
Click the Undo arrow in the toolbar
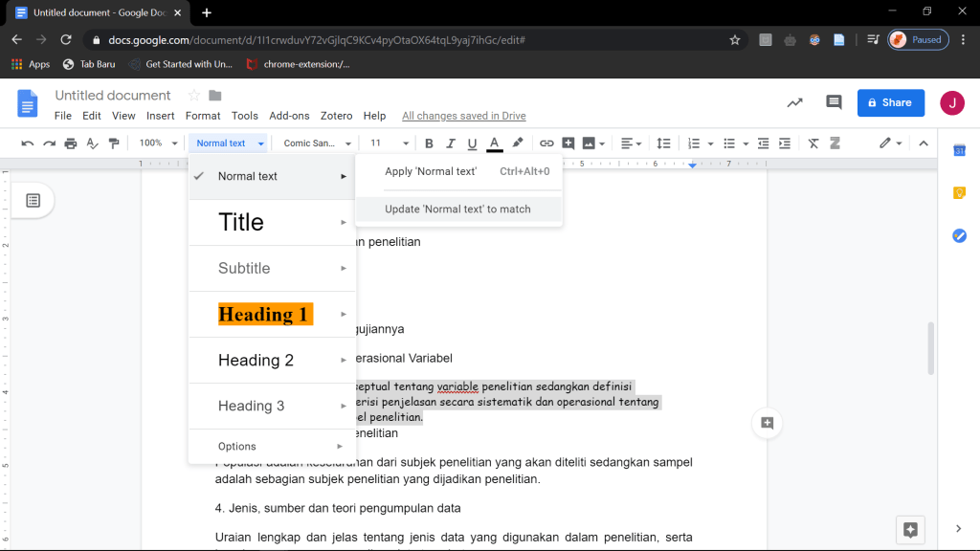(27, 143)
